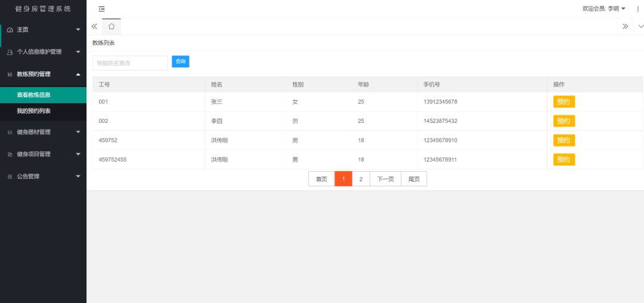Select 查看教练信息 menu item
Screen dimensions: 644x303
[34, 95]
